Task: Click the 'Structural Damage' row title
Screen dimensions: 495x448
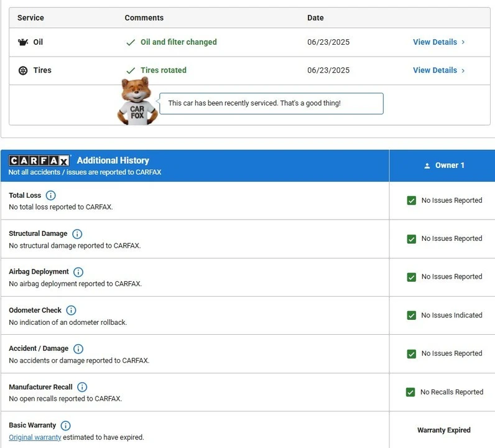Action: 38,233
